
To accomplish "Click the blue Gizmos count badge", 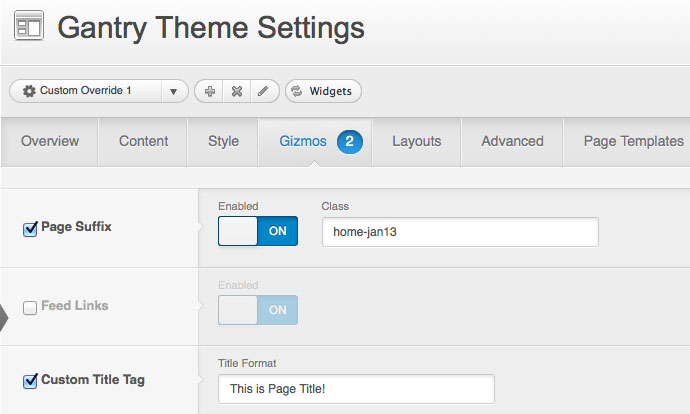I will click(x=349, y=141).
